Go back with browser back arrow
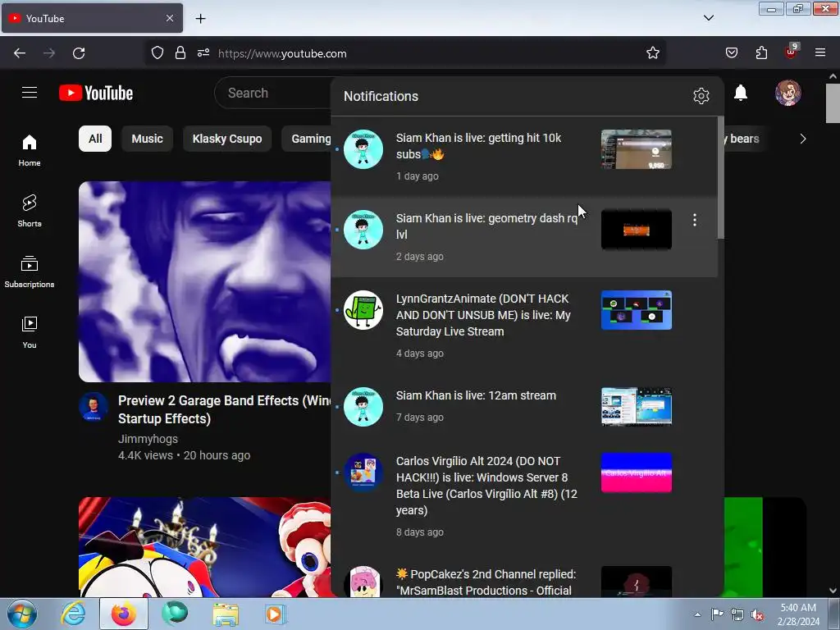 [20, 53]
